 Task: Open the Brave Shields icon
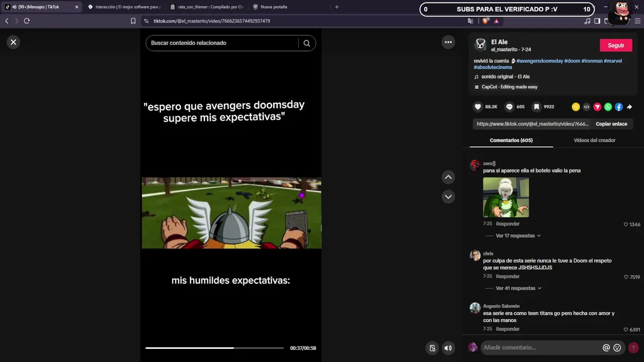486,21
